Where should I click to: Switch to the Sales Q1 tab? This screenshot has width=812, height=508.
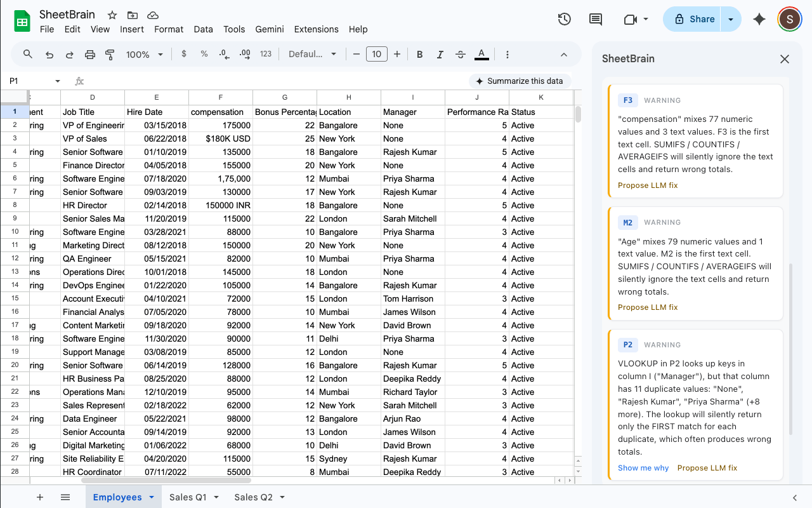coord(188,497)
